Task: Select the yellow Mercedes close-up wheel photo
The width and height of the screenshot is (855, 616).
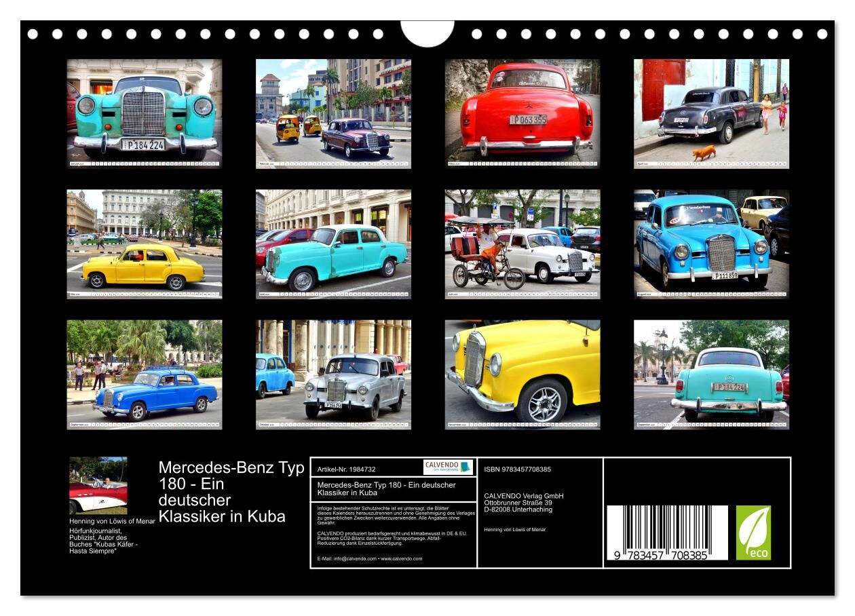Action: click(x=522, y=374)
